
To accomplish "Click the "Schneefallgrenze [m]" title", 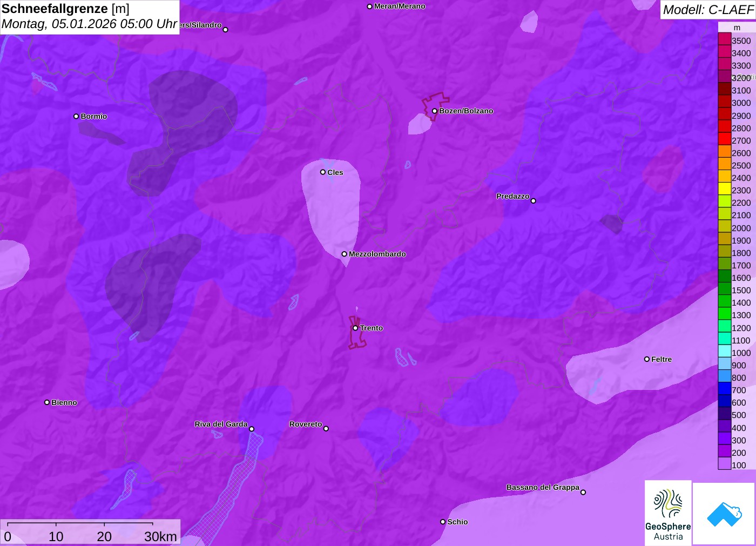I will point(65,9).
